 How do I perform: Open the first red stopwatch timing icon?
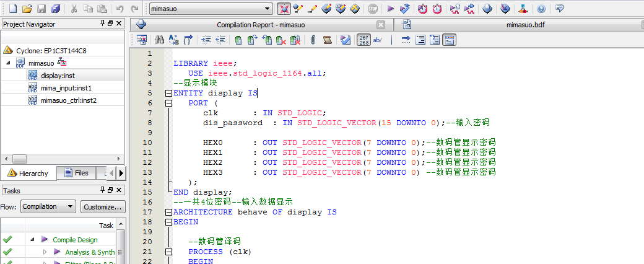pos(422,8)
